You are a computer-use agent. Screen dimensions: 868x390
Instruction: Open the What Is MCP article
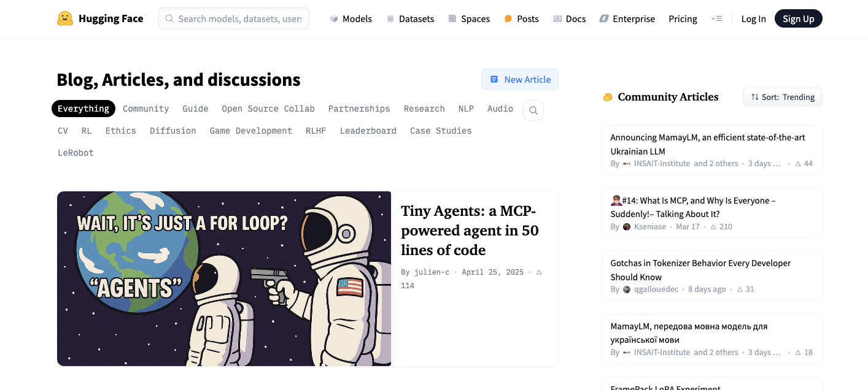(693, 207)
